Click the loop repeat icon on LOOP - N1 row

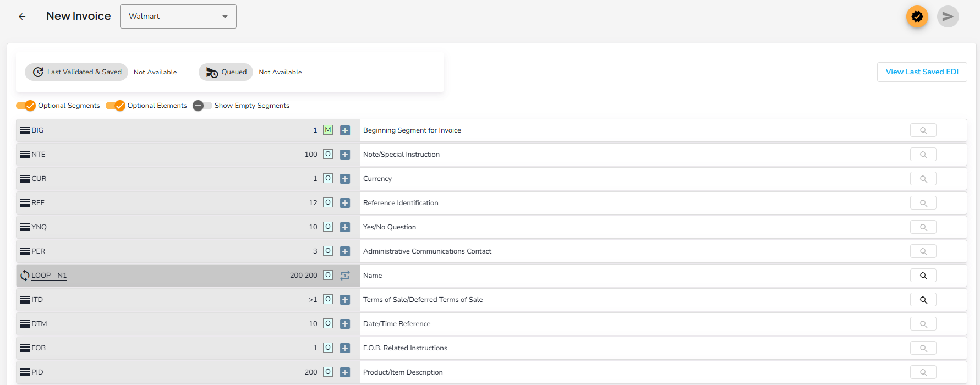click(345, 276)
